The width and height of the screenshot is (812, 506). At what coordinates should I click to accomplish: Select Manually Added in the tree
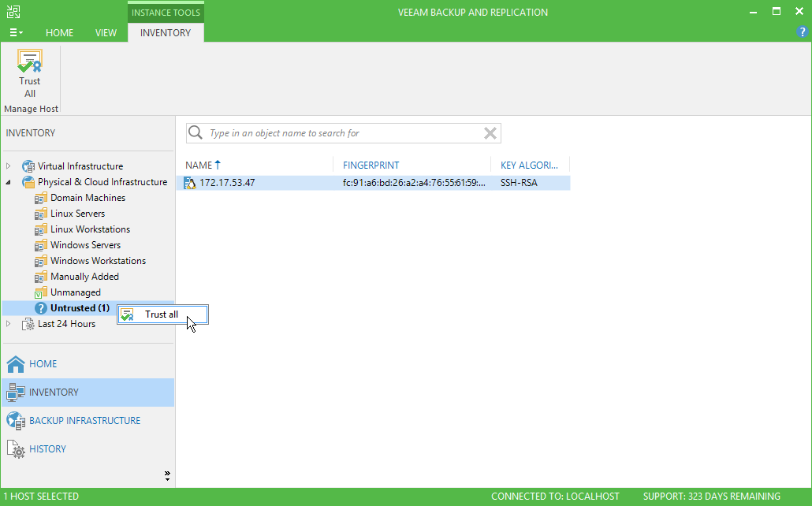pyautogui.click(x=85, y=277)
